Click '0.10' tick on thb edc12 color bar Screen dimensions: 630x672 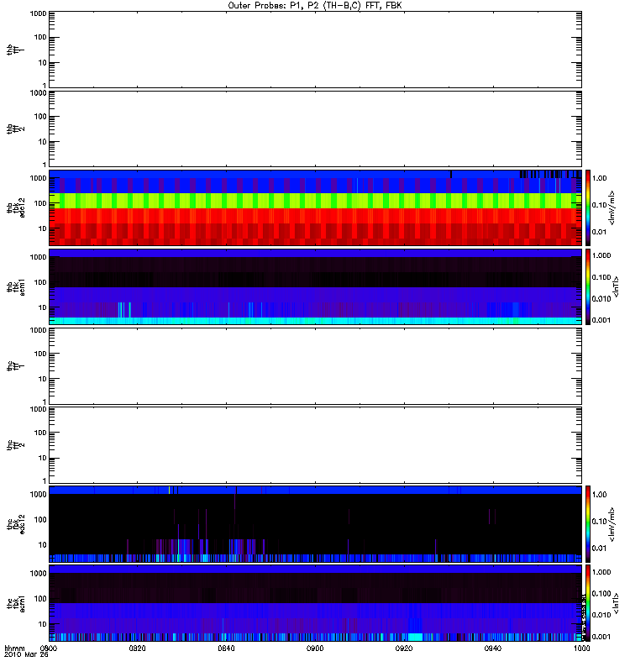(x=599, y=205)
